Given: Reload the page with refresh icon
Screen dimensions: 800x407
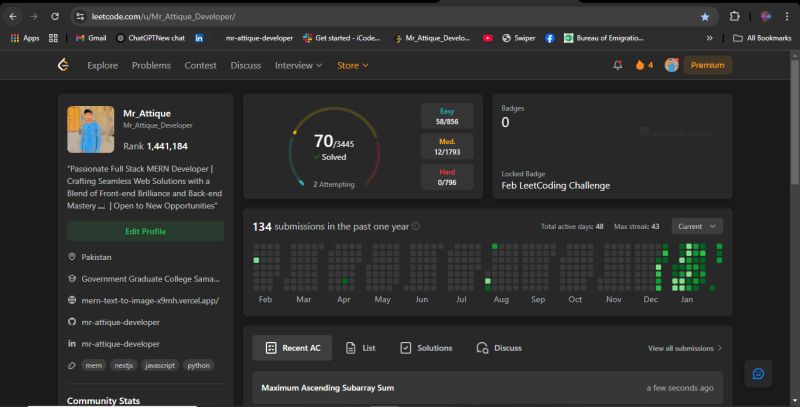Looking at the screenshot, I should [x=55, y=17].
